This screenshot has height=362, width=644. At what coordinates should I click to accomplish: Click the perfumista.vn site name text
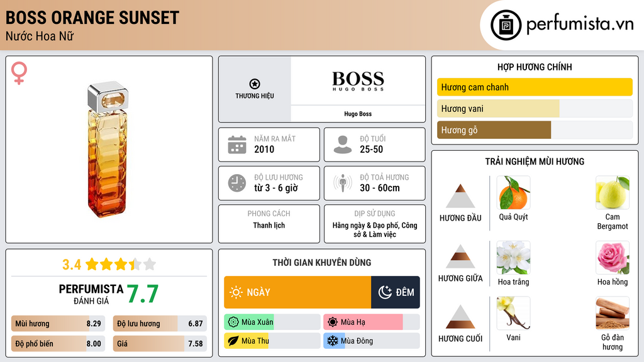click(579, 25)
